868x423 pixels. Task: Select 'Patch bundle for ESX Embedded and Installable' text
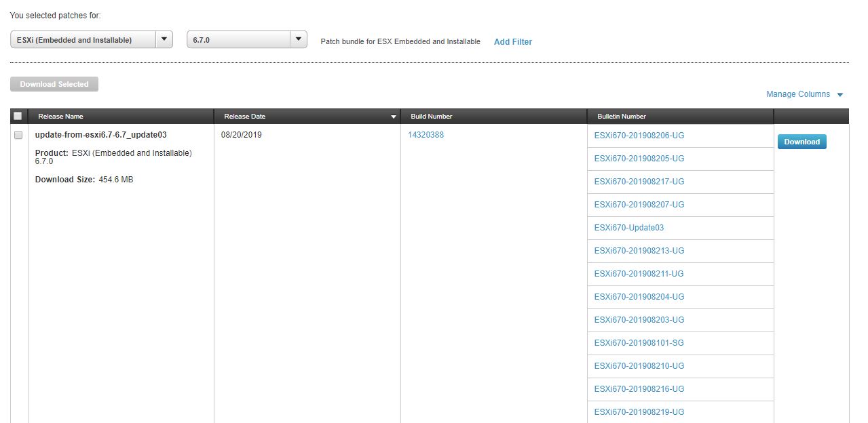tap(400, 42)
